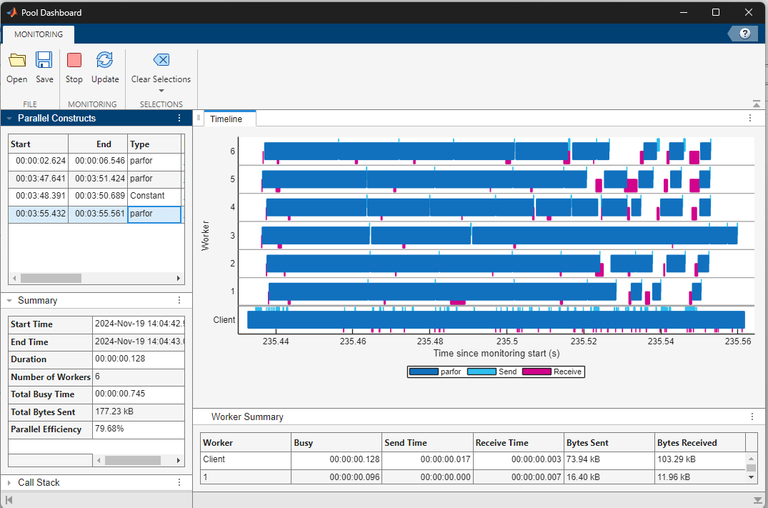Screen dimensions: 768x508
Task: Open the Clear Selections dropdown arrow
Action: pos(161,91)
